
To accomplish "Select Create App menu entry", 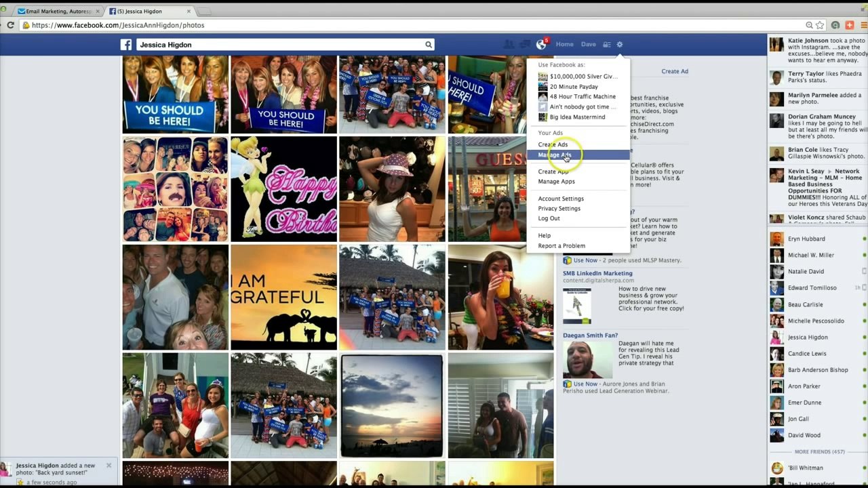I will point(578,171).
